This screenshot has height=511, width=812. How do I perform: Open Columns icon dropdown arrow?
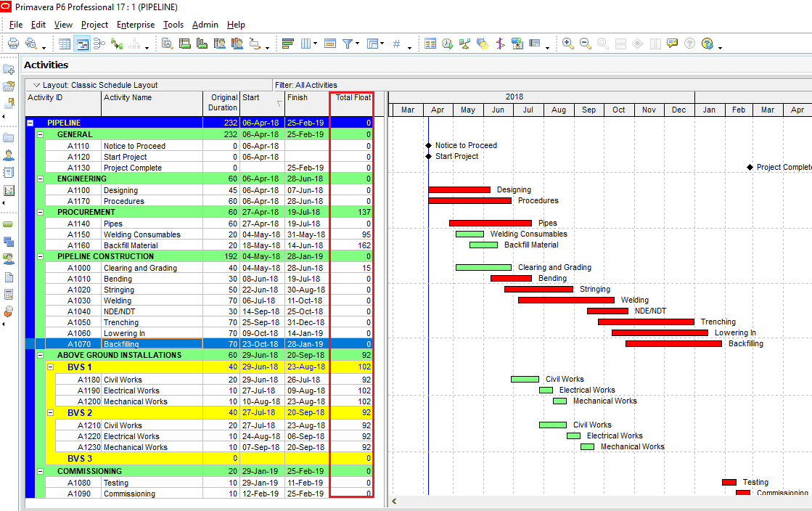315,44
